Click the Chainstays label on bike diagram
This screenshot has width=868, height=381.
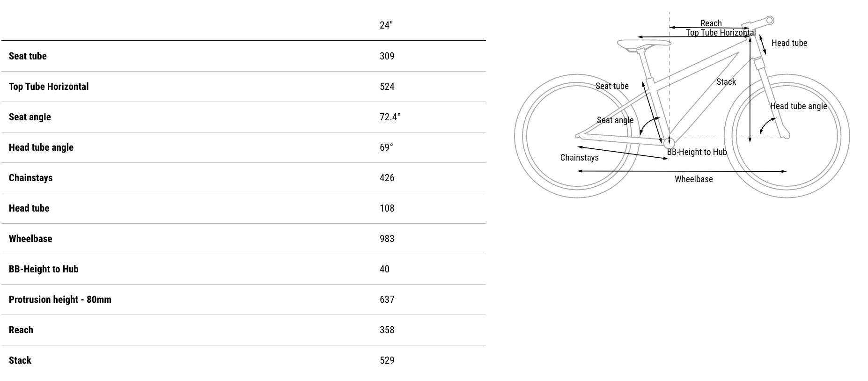coord(579,158)
